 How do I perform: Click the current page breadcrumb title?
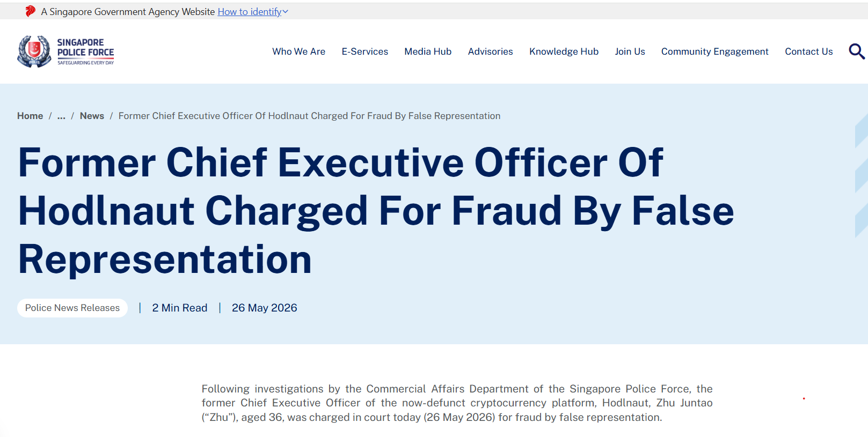[309, 116]
